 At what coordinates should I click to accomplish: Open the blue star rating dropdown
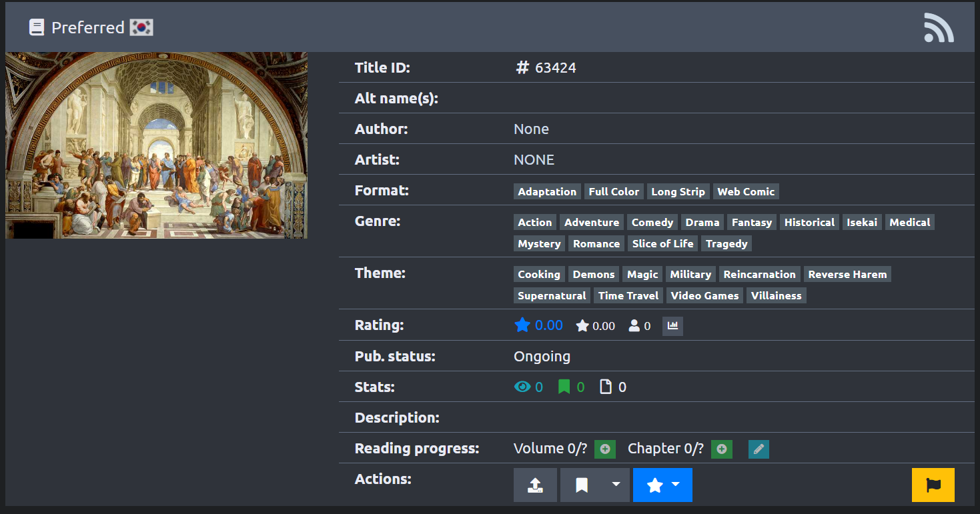click(x=662, y=485)
